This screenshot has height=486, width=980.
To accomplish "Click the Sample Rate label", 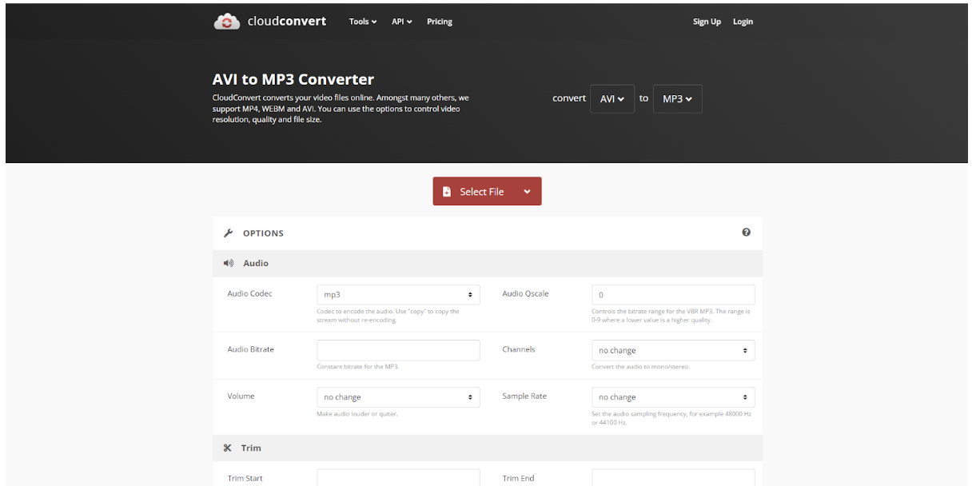I will coord(524,396).
